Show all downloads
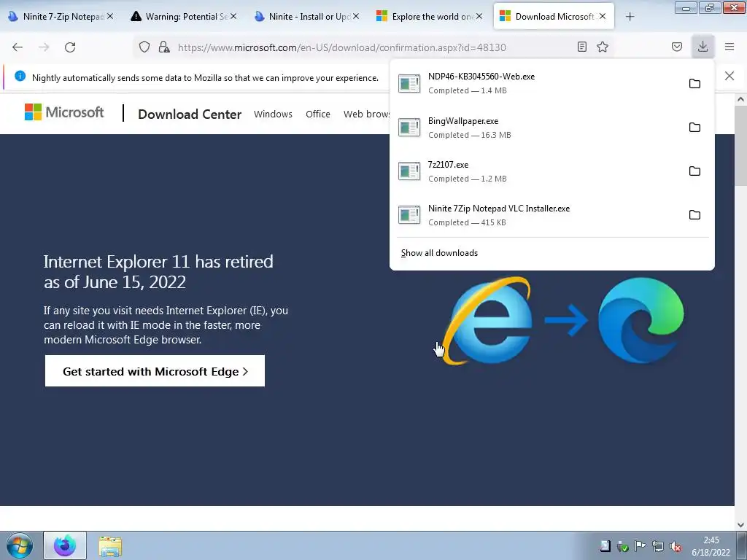 pos(439,253)
